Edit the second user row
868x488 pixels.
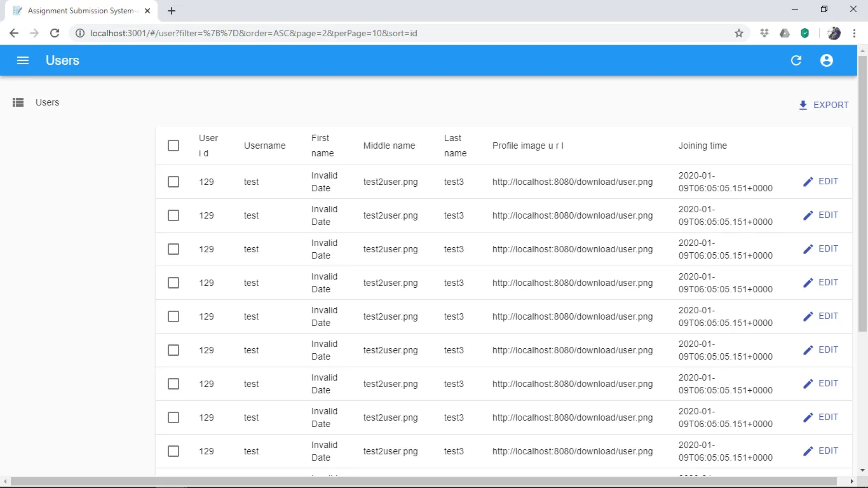[821, 215]
